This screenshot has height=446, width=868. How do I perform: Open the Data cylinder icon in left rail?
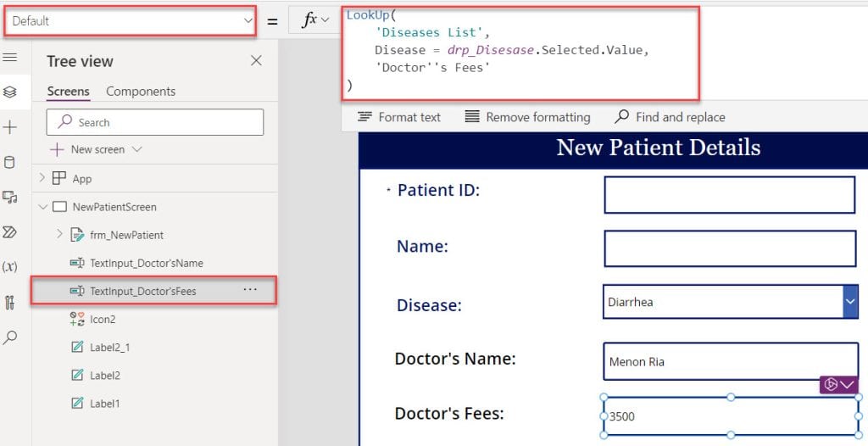(x=9, y=162)
